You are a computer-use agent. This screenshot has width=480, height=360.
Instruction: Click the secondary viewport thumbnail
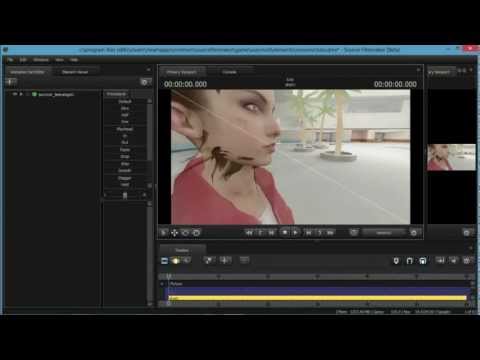[x=451, y=157]
